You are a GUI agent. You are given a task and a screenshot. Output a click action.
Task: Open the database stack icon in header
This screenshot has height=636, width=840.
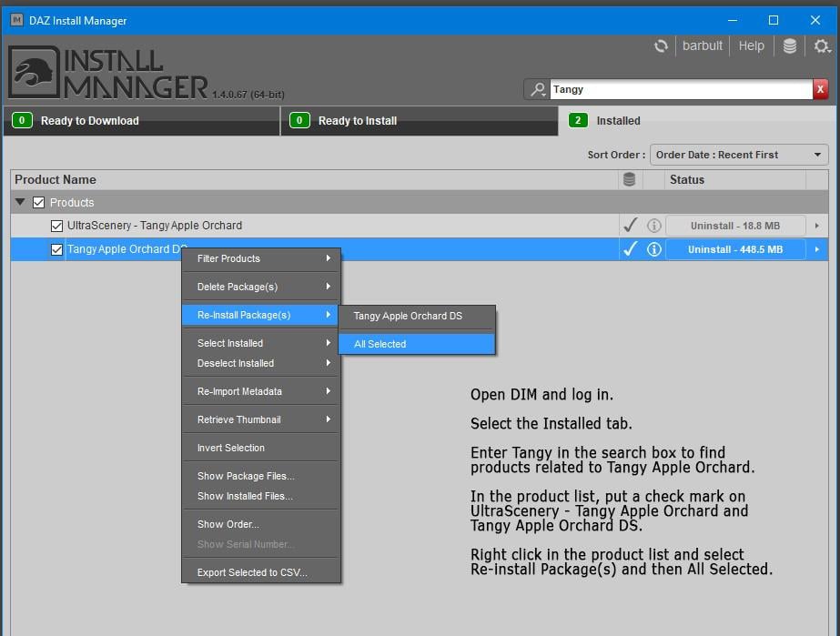click(790, 46)
